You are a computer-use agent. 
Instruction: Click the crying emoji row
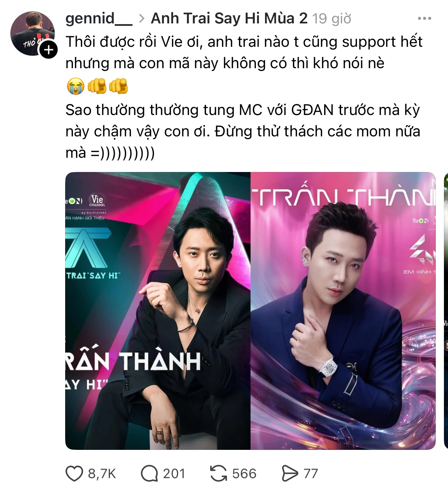click(97, 86)
